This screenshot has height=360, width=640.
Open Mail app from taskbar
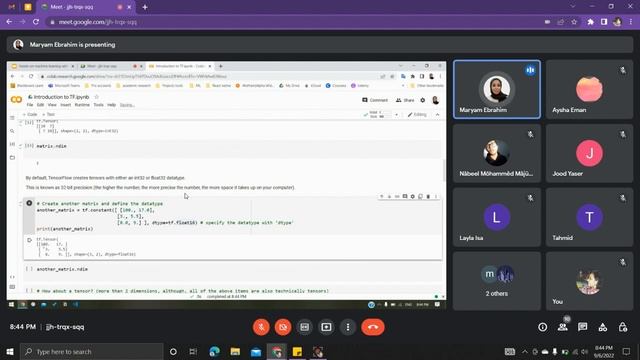pos(256,351)
